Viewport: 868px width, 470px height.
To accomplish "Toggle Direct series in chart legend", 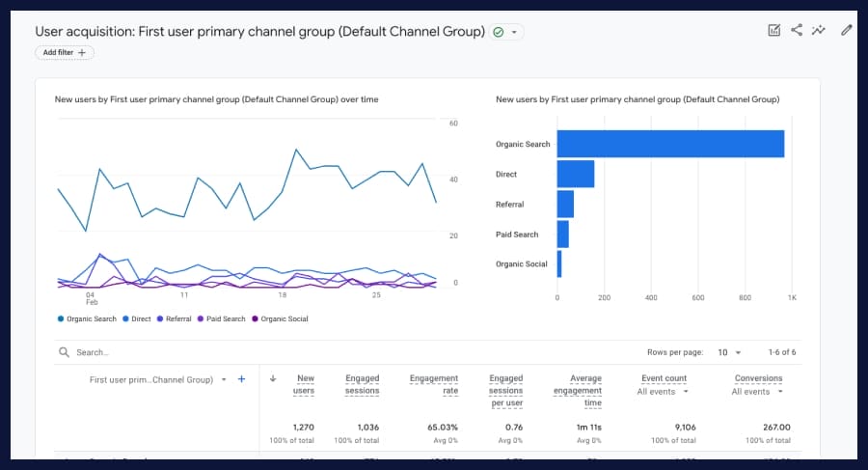I will point(136,318).
